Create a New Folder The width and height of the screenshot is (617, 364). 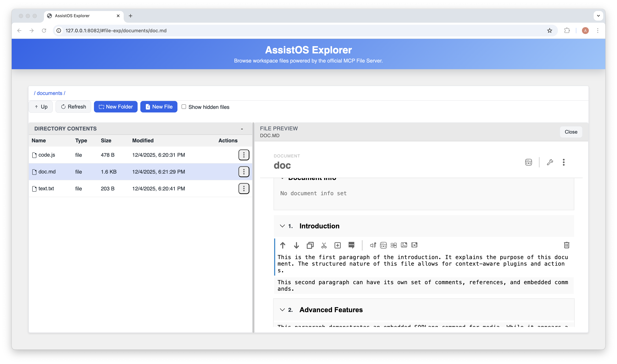[x=116, y=107]
